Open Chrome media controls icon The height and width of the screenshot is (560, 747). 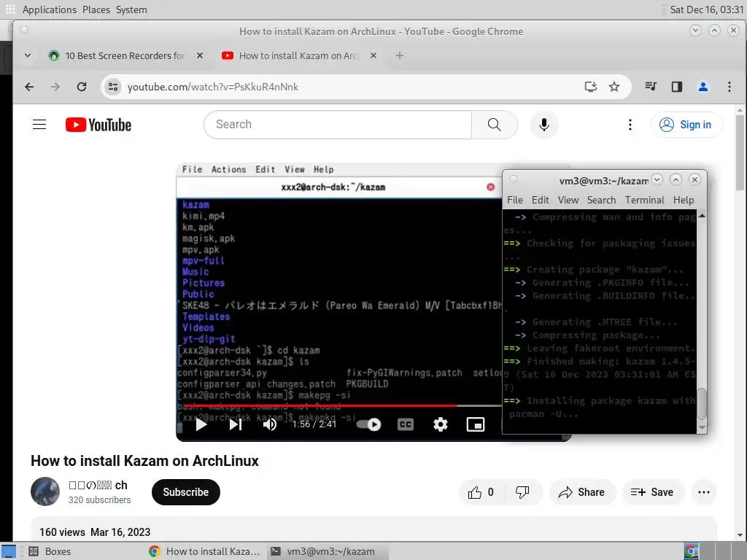tap(651, 87)
